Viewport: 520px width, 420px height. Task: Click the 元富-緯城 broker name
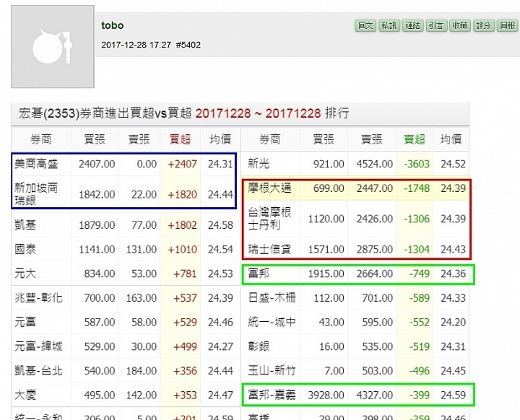tap(38, 346)
